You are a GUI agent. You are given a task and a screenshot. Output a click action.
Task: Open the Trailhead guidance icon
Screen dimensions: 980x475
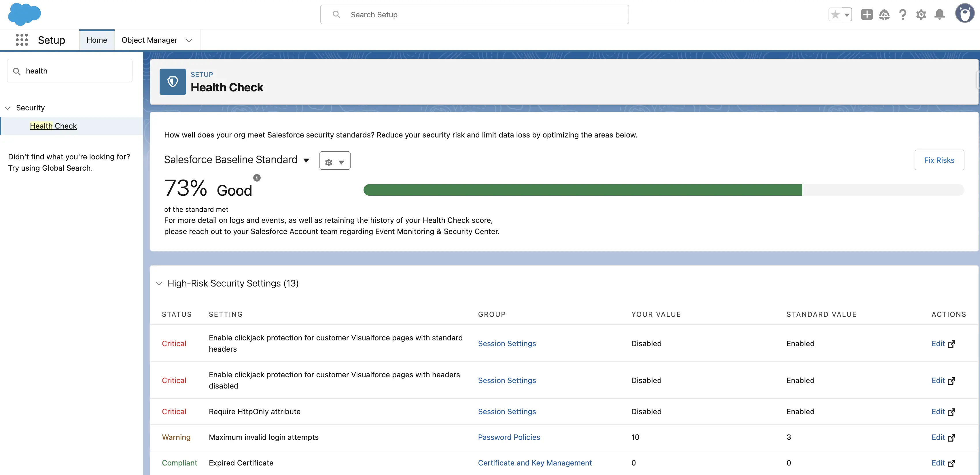tap(884, 15)
